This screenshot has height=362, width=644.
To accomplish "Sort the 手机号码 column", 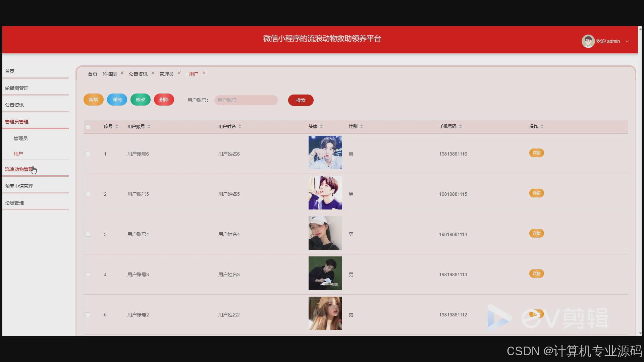I will [x=461, y=126].
